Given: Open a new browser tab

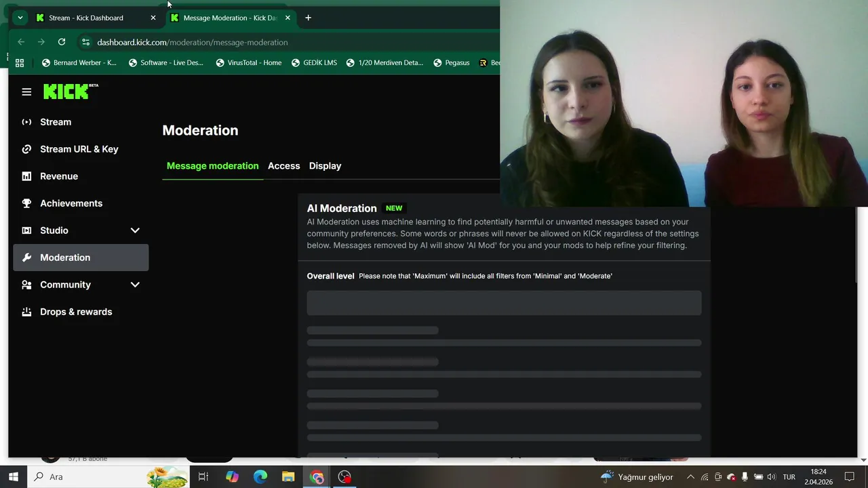Looking at the screenshot, I should tap(308, 18).
